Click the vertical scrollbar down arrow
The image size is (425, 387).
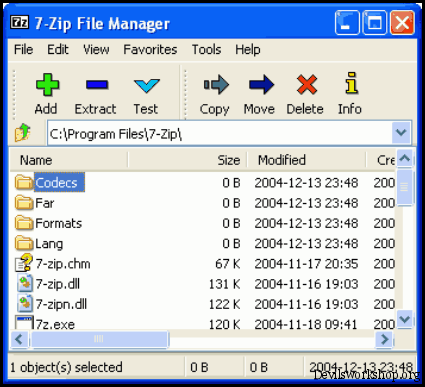coord(405,319)
